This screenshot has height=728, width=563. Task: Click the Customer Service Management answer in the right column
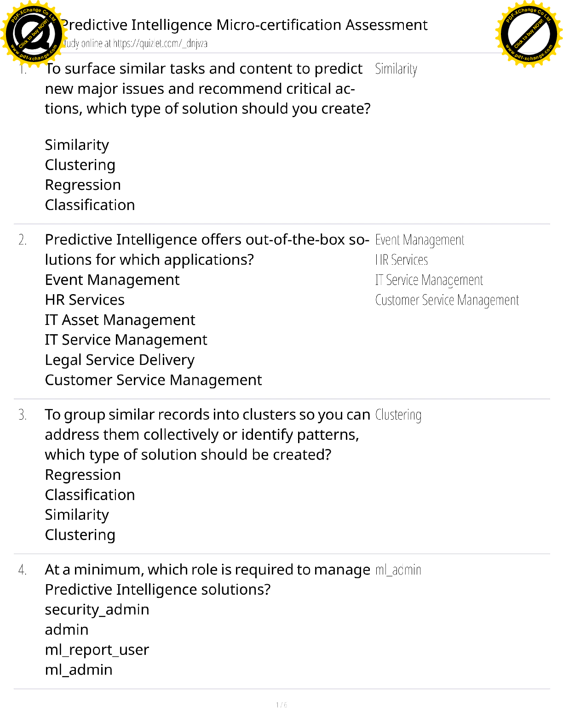click(x=447, y=300)
